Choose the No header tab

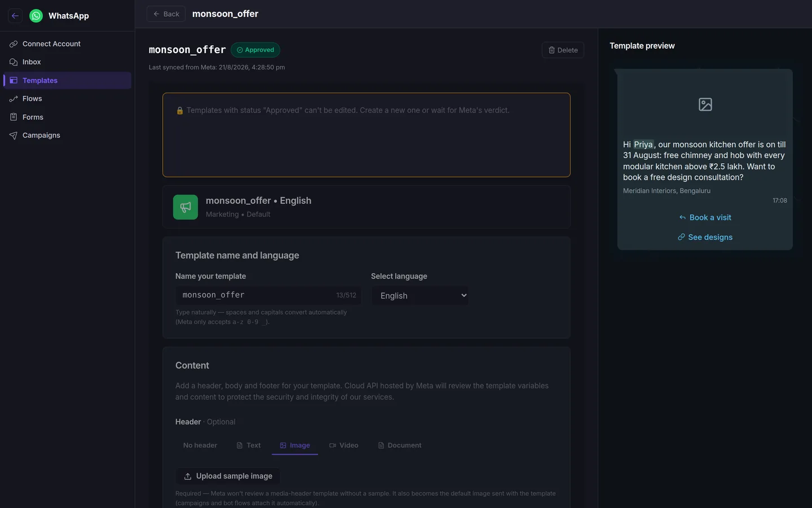click(x=200, y=445)
